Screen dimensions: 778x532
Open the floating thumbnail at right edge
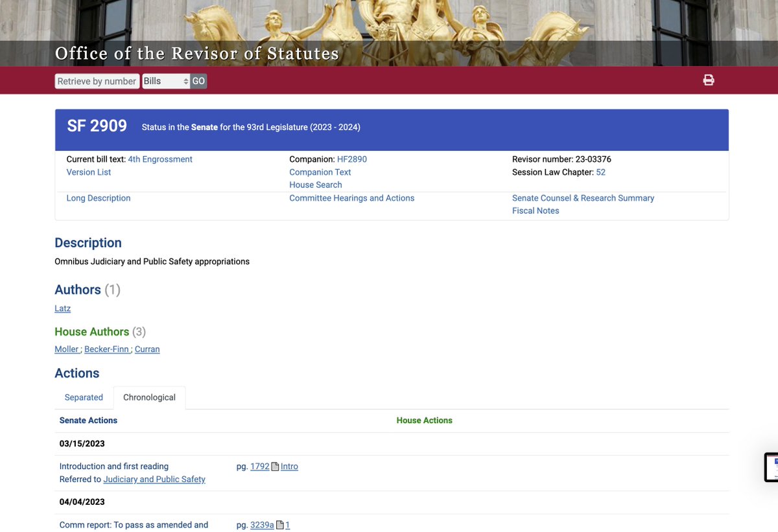pyautogui.click(x=772, y=467)
